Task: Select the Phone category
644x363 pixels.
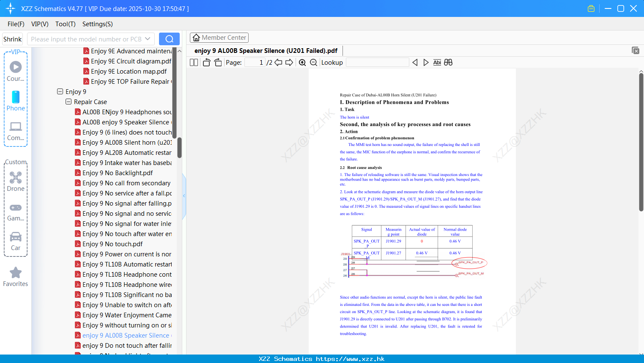Action: click(16, 101)
